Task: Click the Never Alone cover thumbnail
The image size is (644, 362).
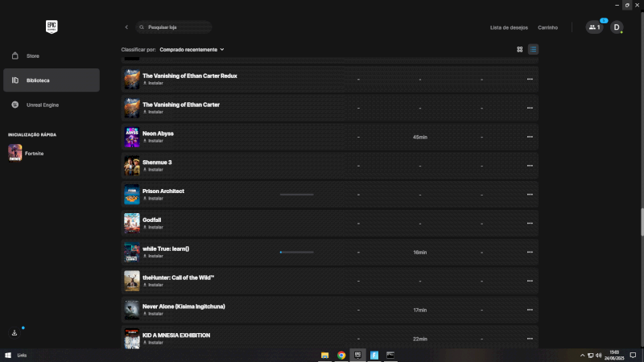Action: tap(132, 310)
